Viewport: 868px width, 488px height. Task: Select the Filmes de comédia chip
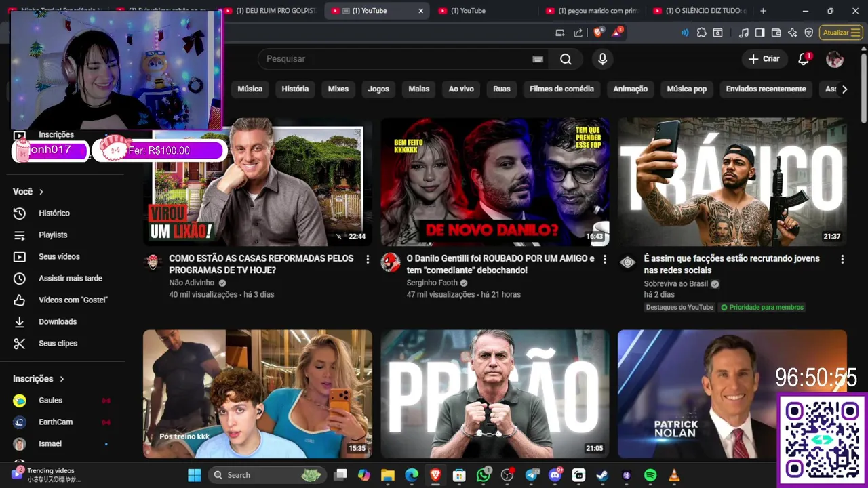click(561, 89)
